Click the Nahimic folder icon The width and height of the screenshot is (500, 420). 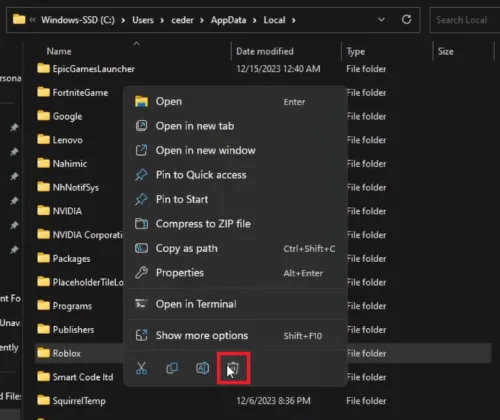click(43, 163)
